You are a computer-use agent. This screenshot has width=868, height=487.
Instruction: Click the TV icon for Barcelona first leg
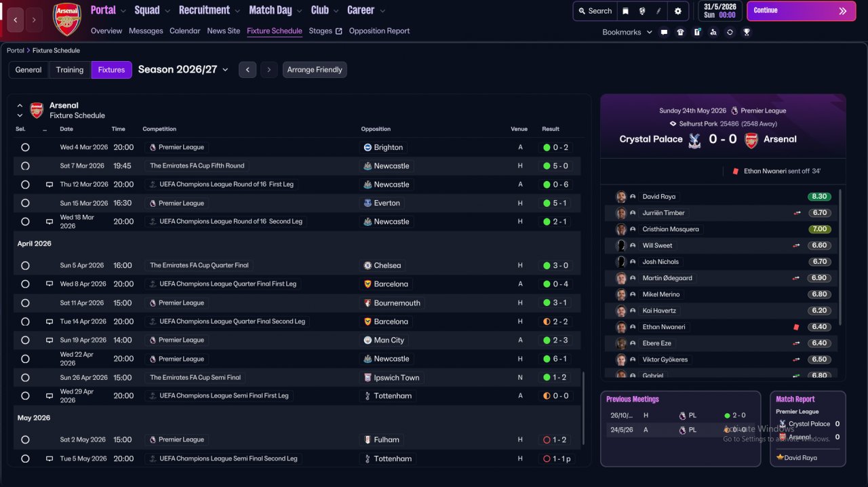tap(50, 284)
